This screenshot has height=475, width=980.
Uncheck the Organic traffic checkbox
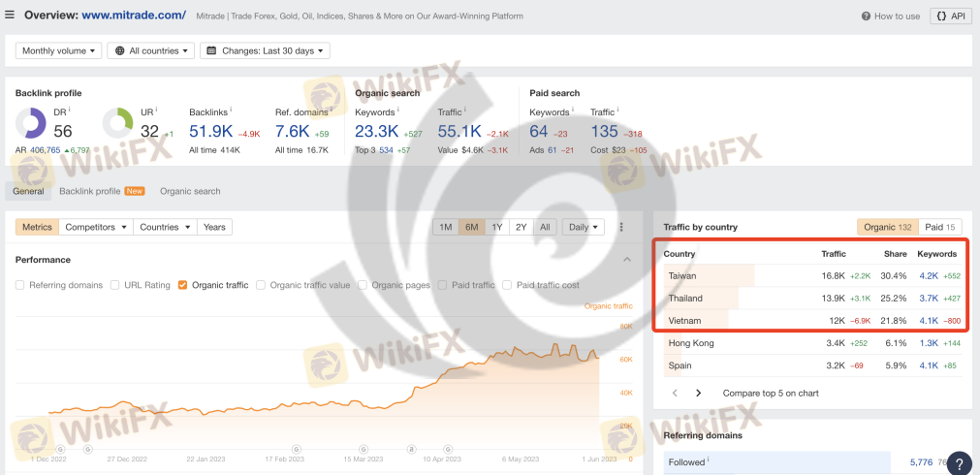tap(182, 285)
